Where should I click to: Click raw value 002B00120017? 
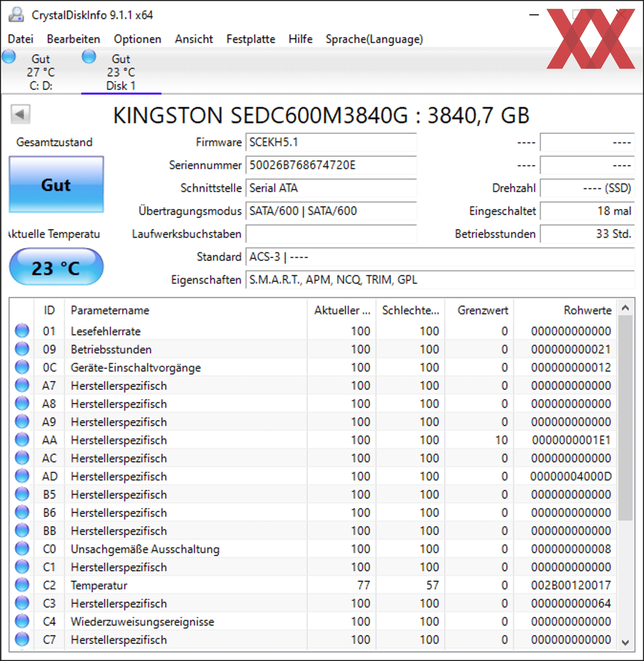coord(571,586)
